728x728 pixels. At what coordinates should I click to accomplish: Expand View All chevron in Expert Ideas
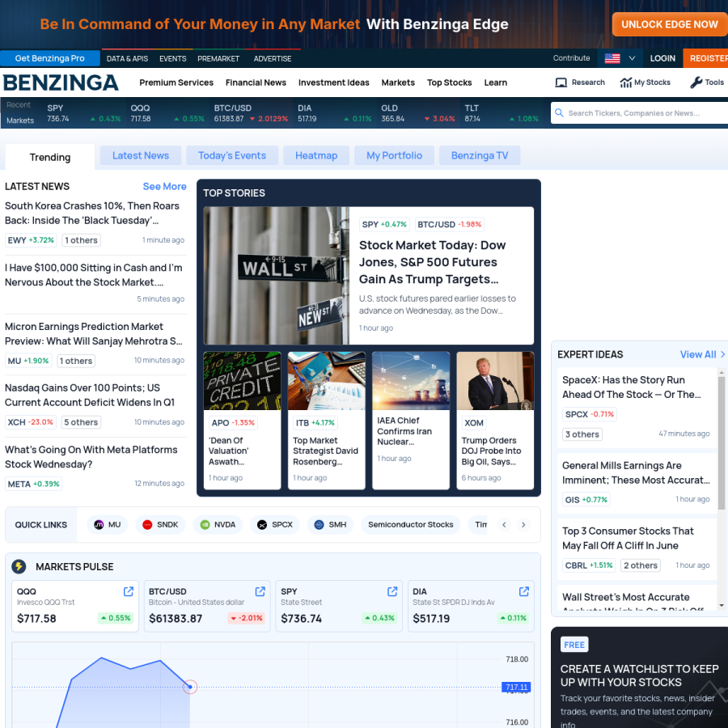point(723,354)
